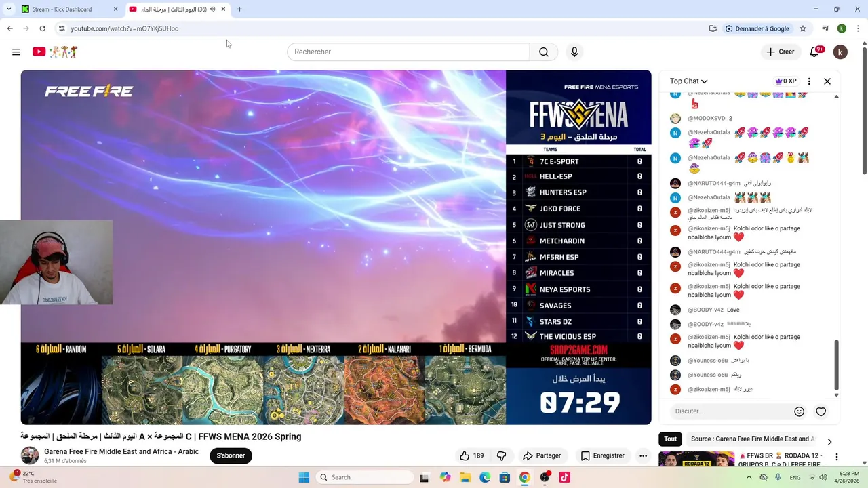Close the Kick Dashboard tab

coord(115,9)
